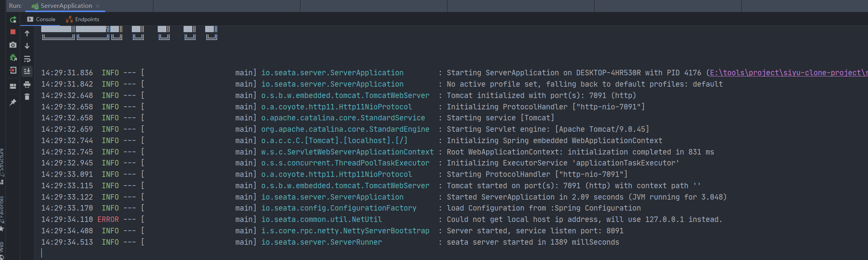The width and height of the screenshot is (868, 260).
Task: Click o.apache.catalina.core.StandardService logger name
Action: [343, 118]
